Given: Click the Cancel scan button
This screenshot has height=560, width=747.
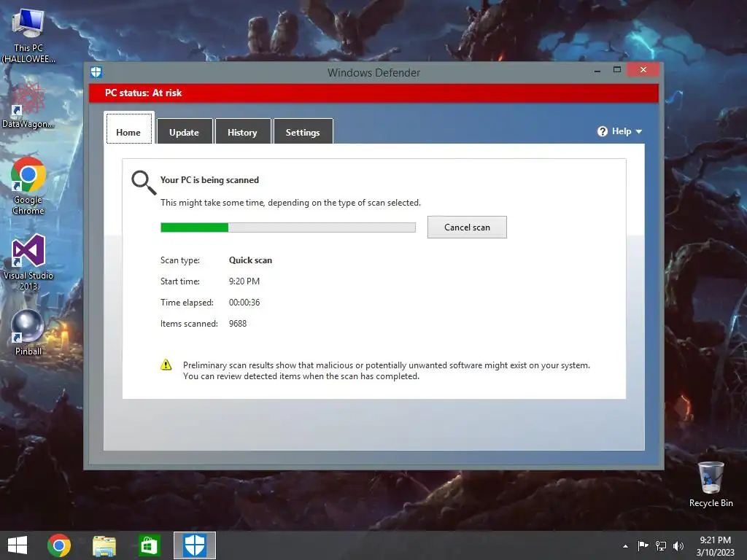Looking at the screenshot, I should 467,227.
